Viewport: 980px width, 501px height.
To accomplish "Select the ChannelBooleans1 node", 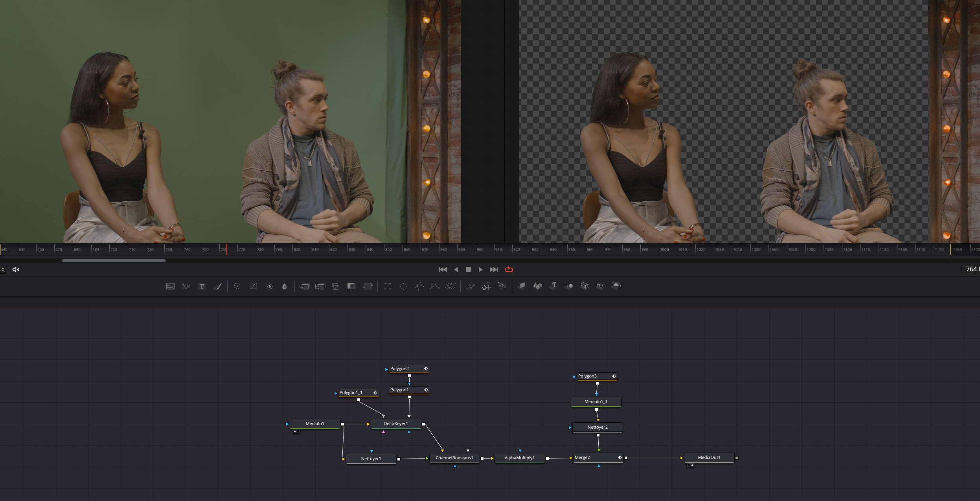I will coord(454,458).
